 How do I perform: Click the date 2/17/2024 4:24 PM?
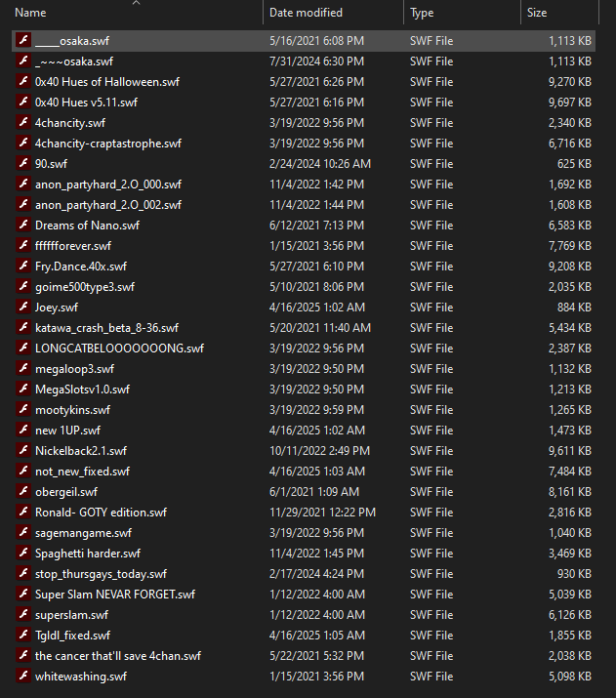[316, 574]
